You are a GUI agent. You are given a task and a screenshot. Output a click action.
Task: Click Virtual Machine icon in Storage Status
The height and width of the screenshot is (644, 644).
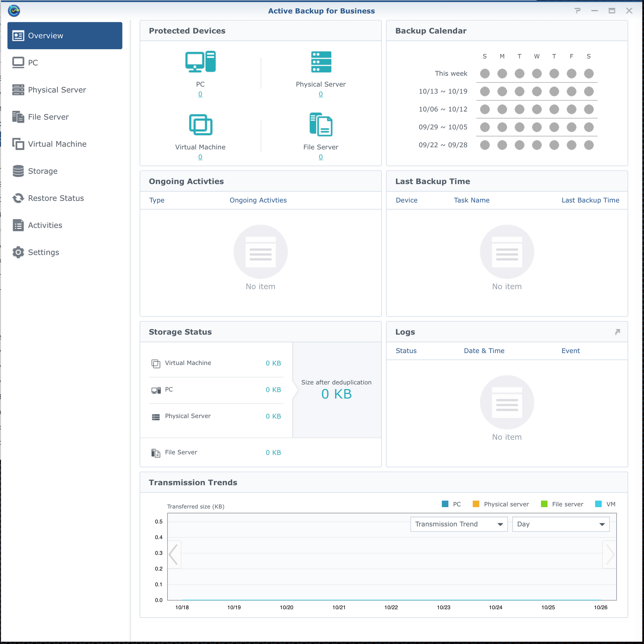click(156, 363)
